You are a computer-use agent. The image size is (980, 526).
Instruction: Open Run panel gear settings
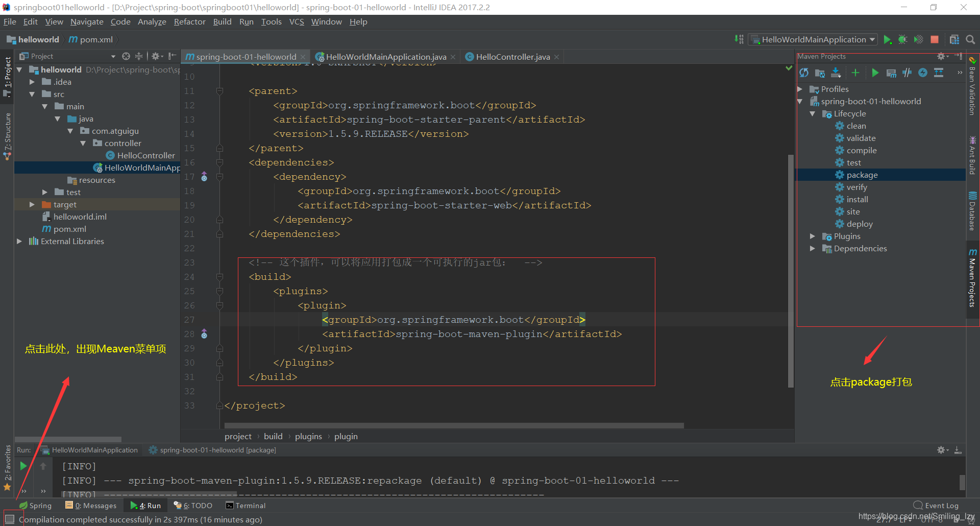click(942, 450)
